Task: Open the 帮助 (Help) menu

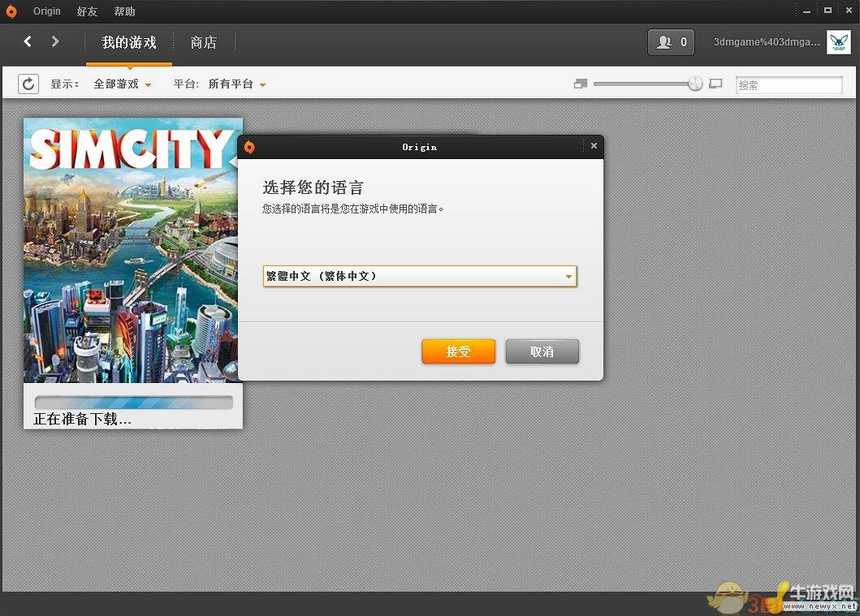Action: (x=124, y=11)
